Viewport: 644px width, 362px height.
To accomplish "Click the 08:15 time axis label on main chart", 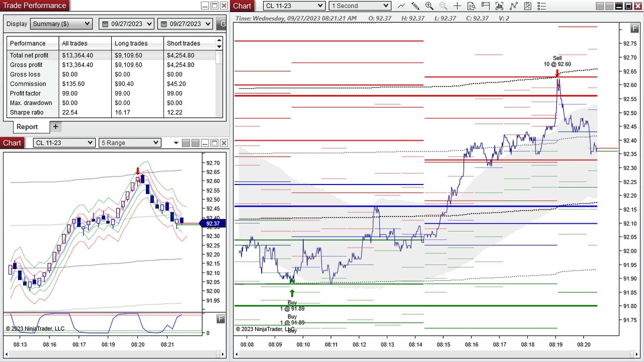I will point(443,344).
